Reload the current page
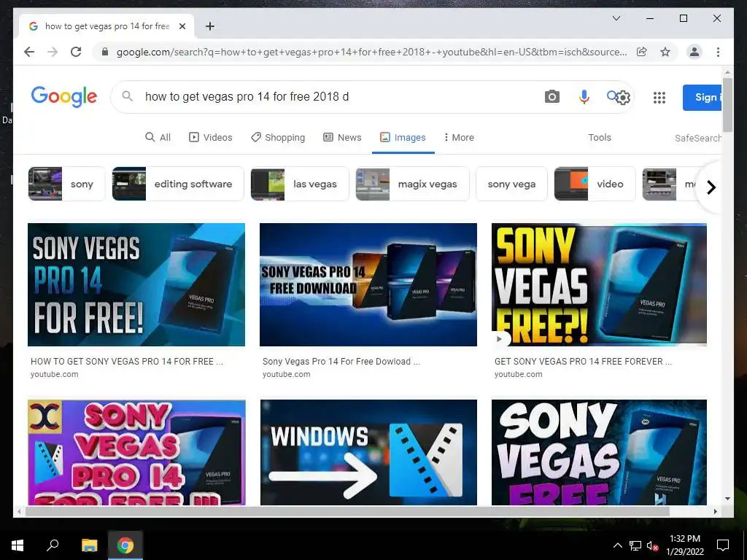The image size is (747, 560). [x=76, y=52]
